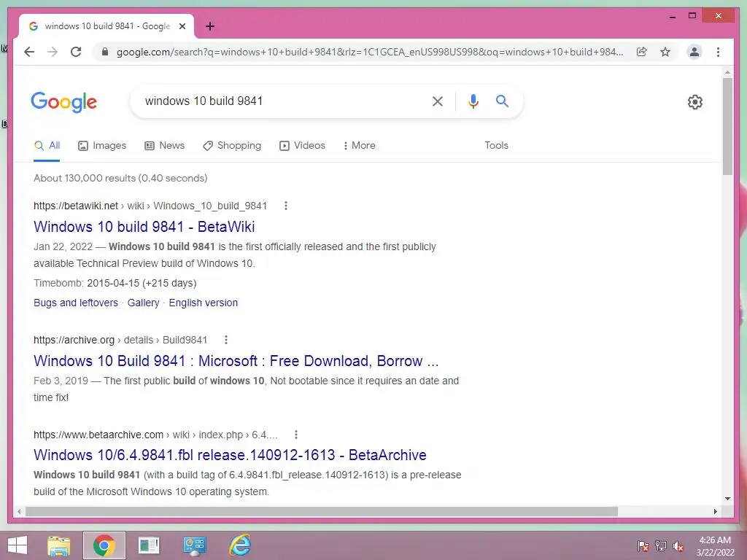747x560 pixels.
Task: Switch to the Shopping tab
Action: 232,145
